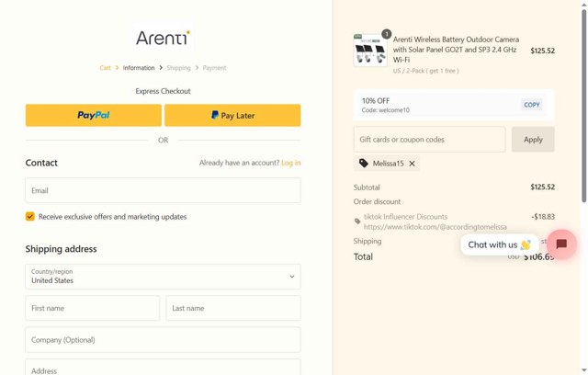Pay with the PayPal button
Viewport: 588px width, 375px height.
coord(94,115)
